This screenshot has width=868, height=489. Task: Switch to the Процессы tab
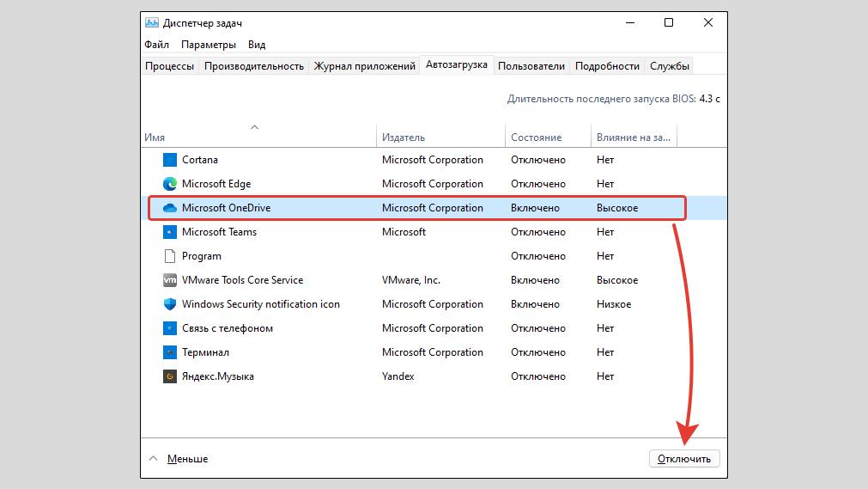coord(169,66)
